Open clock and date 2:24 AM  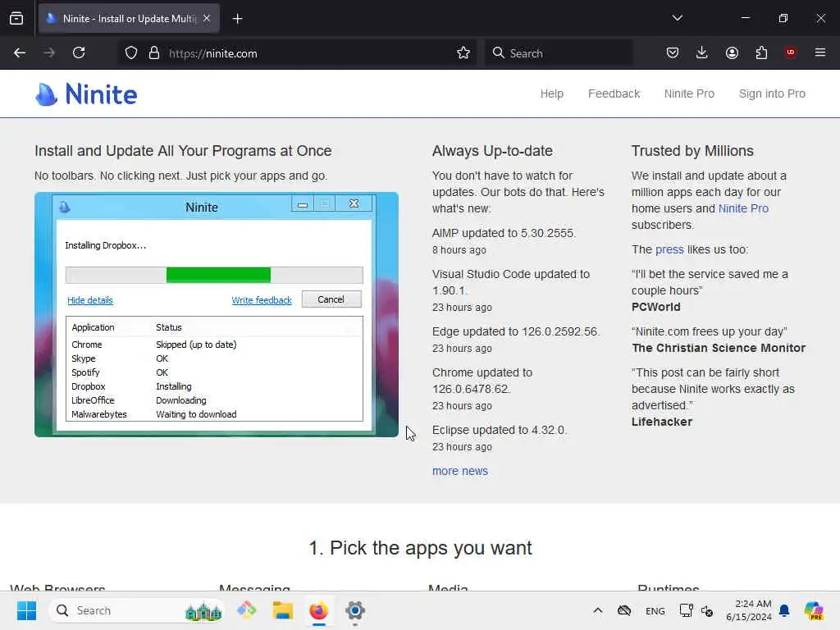click(749, 610)
